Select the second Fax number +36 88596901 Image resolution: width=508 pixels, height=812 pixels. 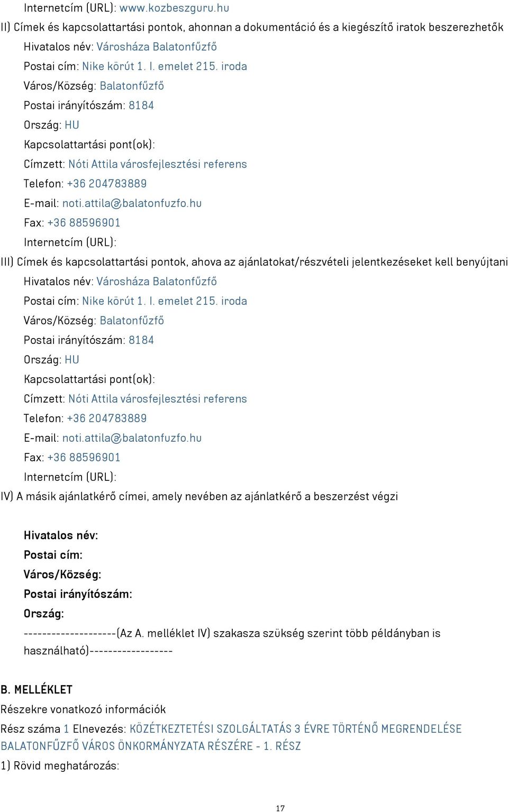(x=84, y=458)
